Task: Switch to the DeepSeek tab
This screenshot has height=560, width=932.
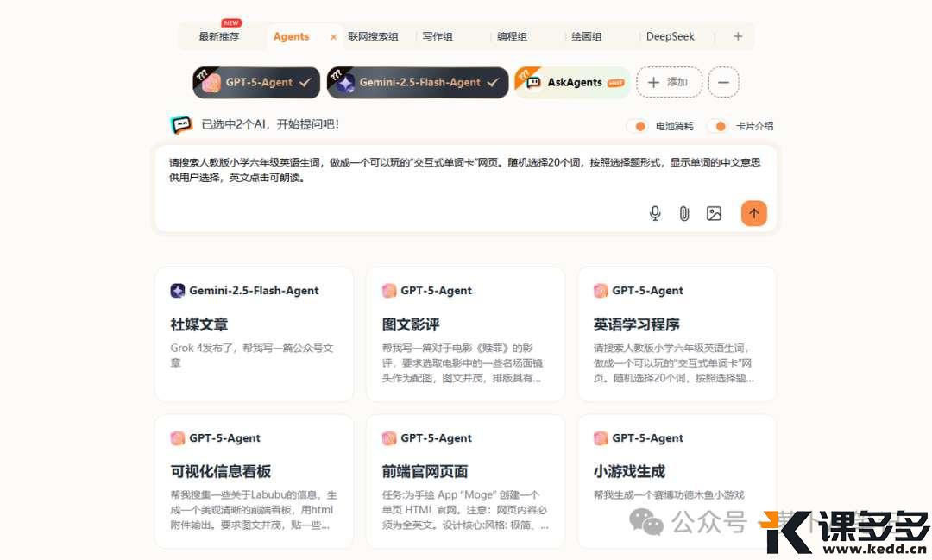Action: (670, 36)
